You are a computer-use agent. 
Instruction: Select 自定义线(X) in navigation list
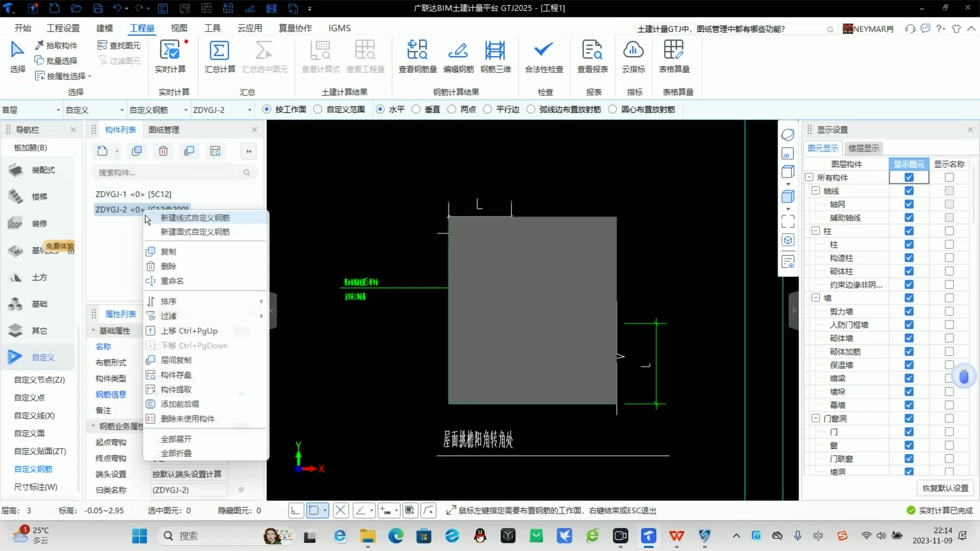point(34,415)
